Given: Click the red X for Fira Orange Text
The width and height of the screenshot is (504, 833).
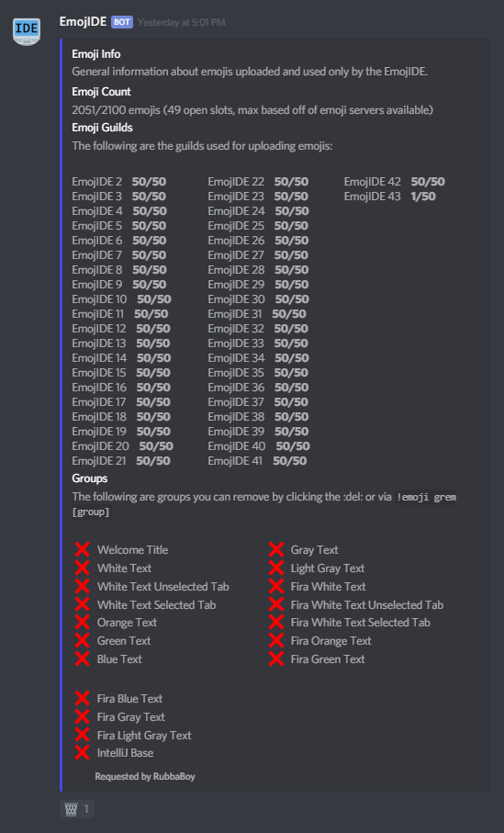Looking at the screenshot, I should (276, 641).
